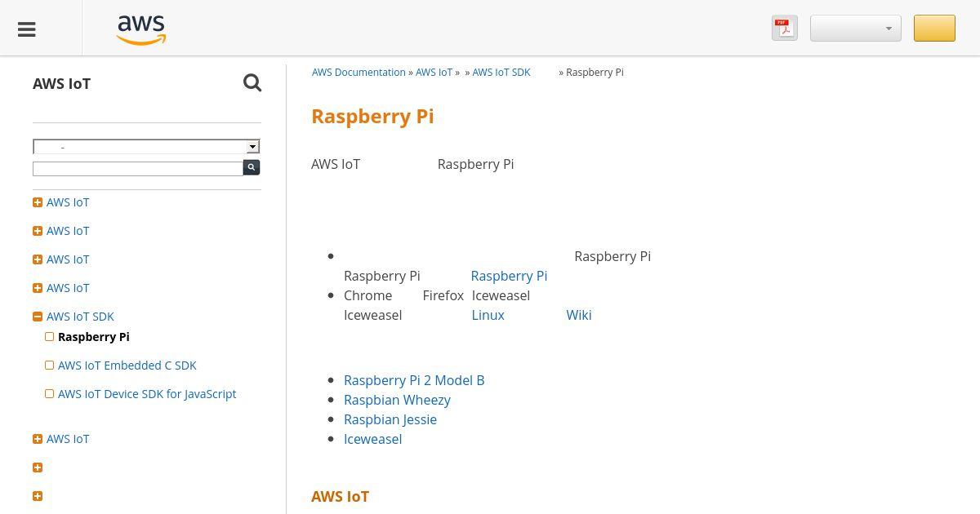Click Raspberry Pi page bullet icon in tree
The width and height of the screenshot is (980, 514).
pyautogui.click(x=50, y=337)
